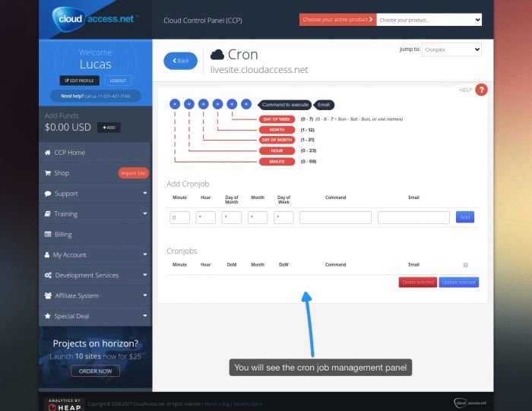
Task: Click the DAY OF MONTH red label
Action: (277, 140)
